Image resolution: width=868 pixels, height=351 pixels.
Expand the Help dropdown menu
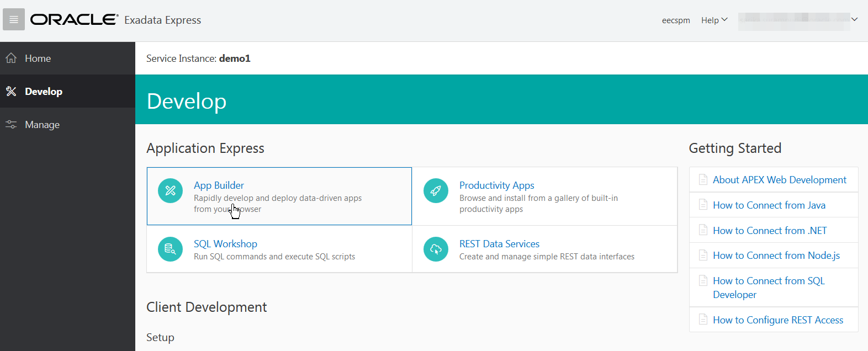coord(714,20)
